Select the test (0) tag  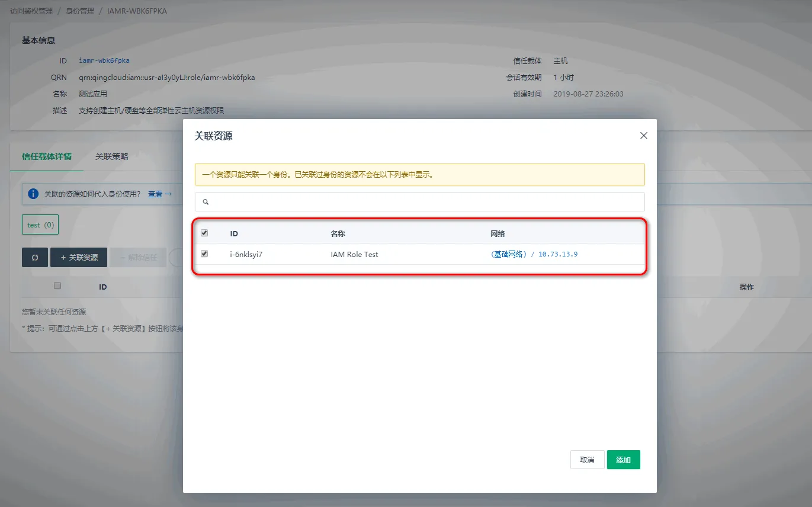pos(40,225)
